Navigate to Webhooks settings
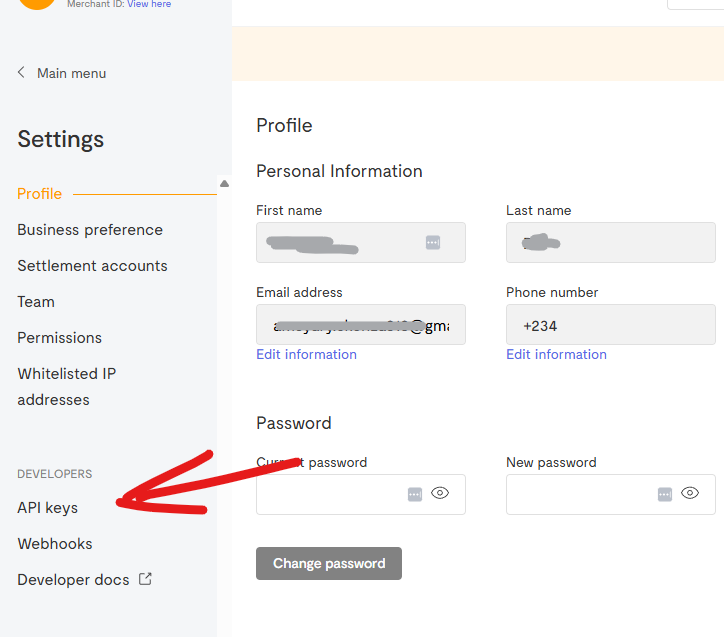The height and width of the screenshot is (637, 724). tap(55, 544)
